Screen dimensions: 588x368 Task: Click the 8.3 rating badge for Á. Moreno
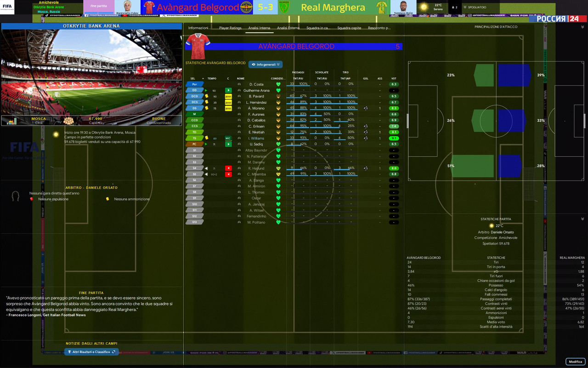pyautogui.click(x=394, y=108)
